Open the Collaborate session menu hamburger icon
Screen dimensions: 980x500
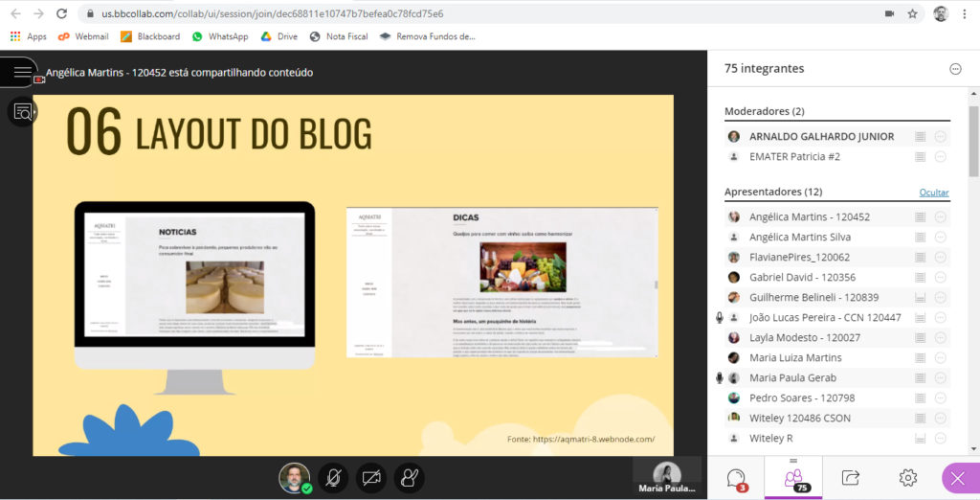[x=21, y=73]
